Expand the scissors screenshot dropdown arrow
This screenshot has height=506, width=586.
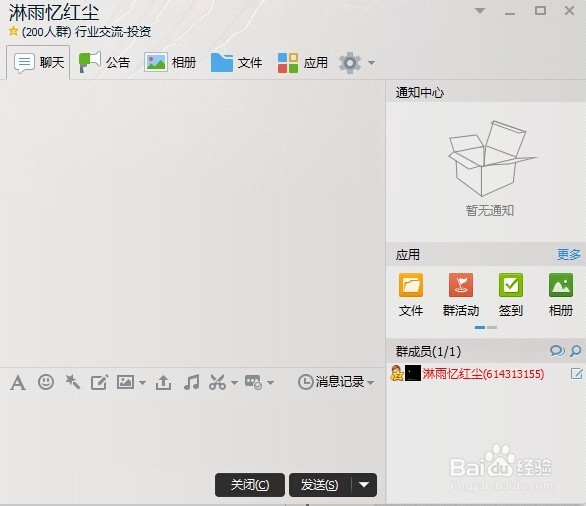[234, 383]
